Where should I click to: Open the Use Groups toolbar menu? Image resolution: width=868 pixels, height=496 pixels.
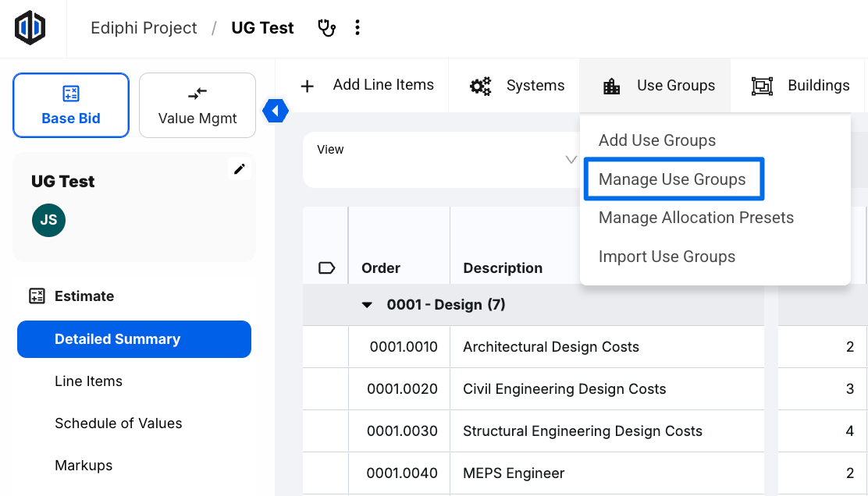[x=655, y=86]
